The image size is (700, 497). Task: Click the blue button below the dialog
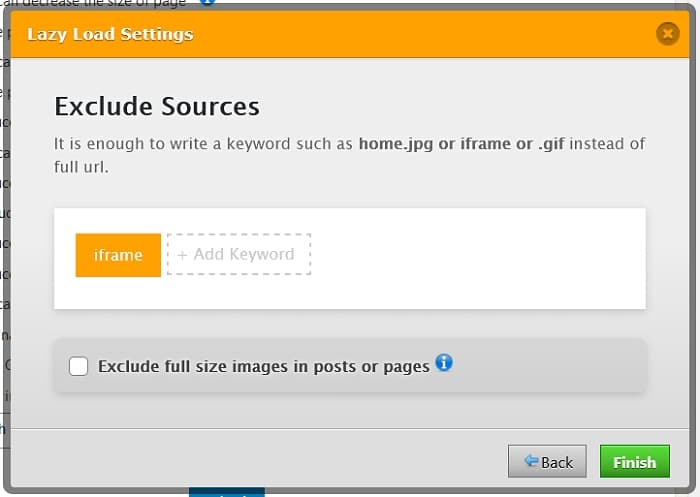tap(227, 492)
